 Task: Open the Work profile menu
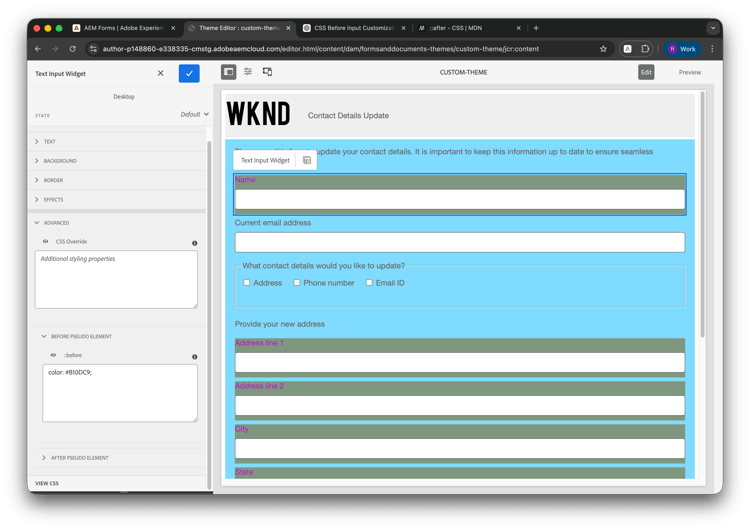682,49
